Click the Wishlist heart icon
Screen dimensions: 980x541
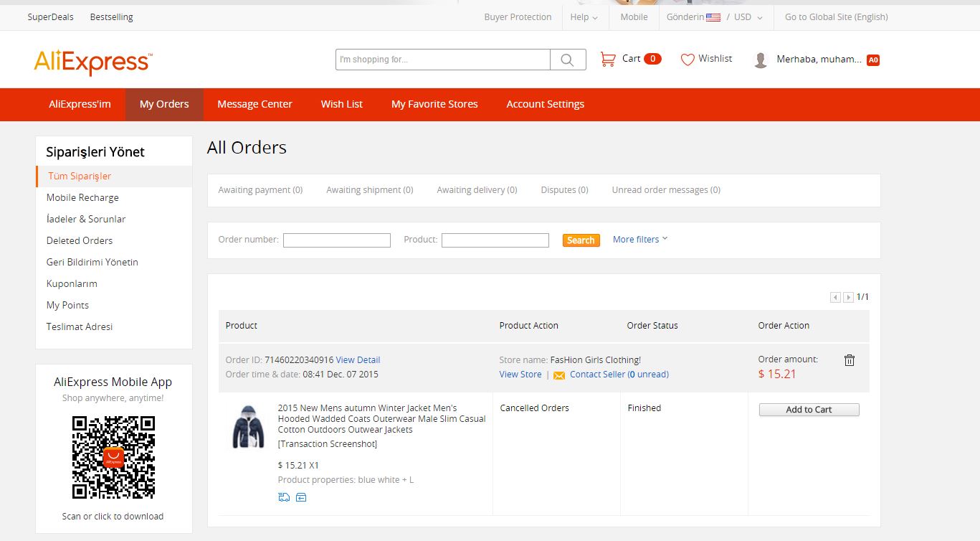687,60
